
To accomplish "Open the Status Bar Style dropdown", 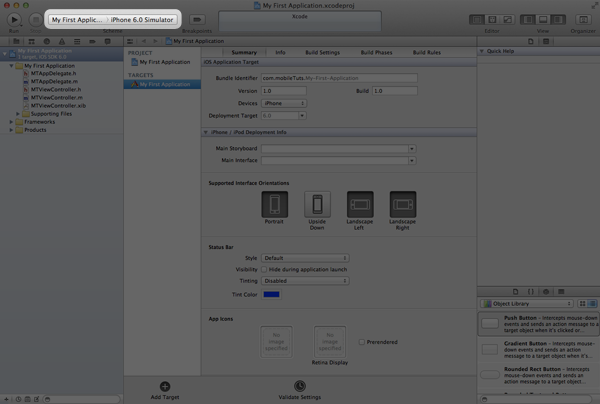I will click(x=305, y=258).
